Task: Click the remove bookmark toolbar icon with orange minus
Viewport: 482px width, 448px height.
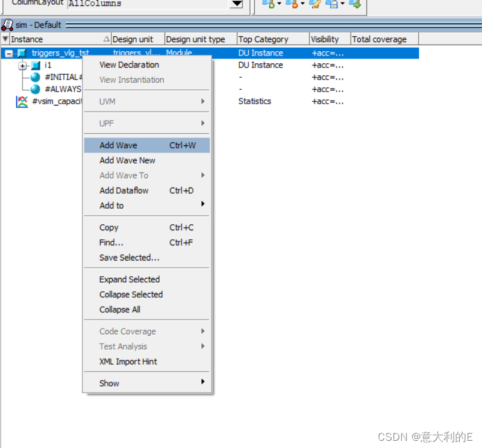Action: tap(292, 4)
